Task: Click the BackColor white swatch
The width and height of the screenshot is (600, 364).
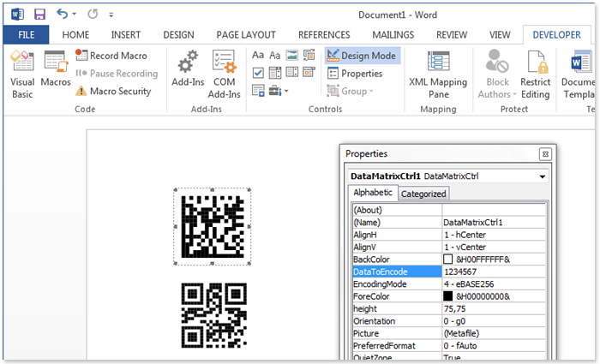Action: click(x=447, y=260)
